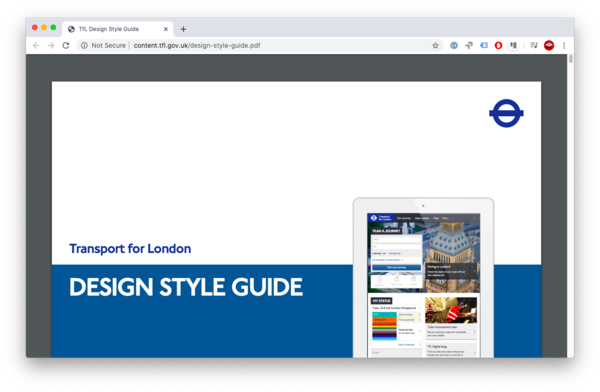The width and height of the screenshot is (600, 392).
Task: Reload the PDF page
Action: pos(66,45)
